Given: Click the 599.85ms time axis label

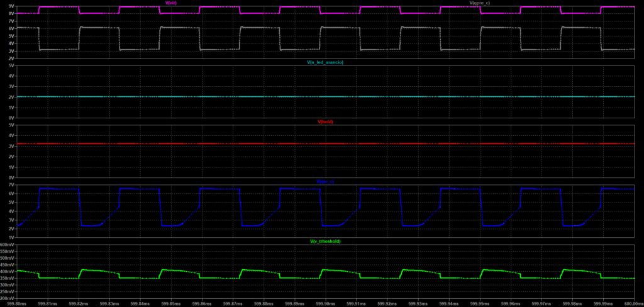Looking at the screenshot, I should tap(171, 303).
